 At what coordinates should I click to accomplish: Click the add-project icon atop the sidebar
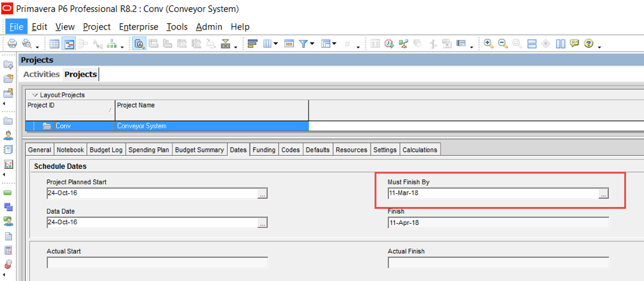[x=8, y=65]
